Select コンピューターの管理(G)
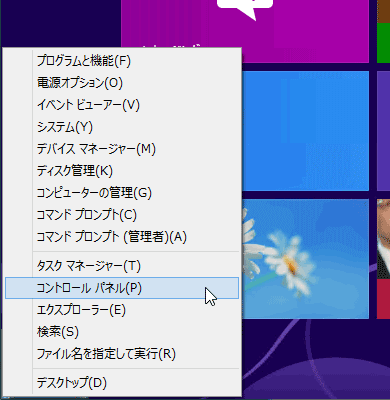 point(122,193)
